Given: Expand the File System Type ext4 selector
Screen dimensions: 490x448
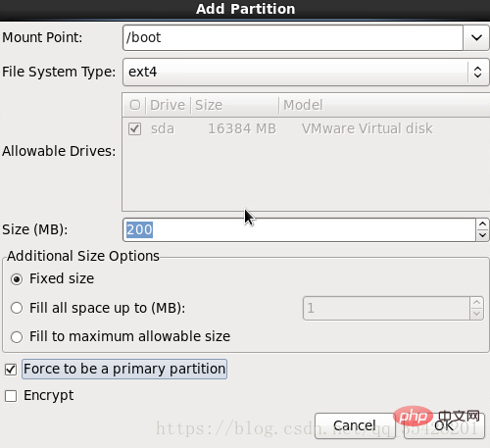Looking at the screenshot, I should tap(306, 72).
